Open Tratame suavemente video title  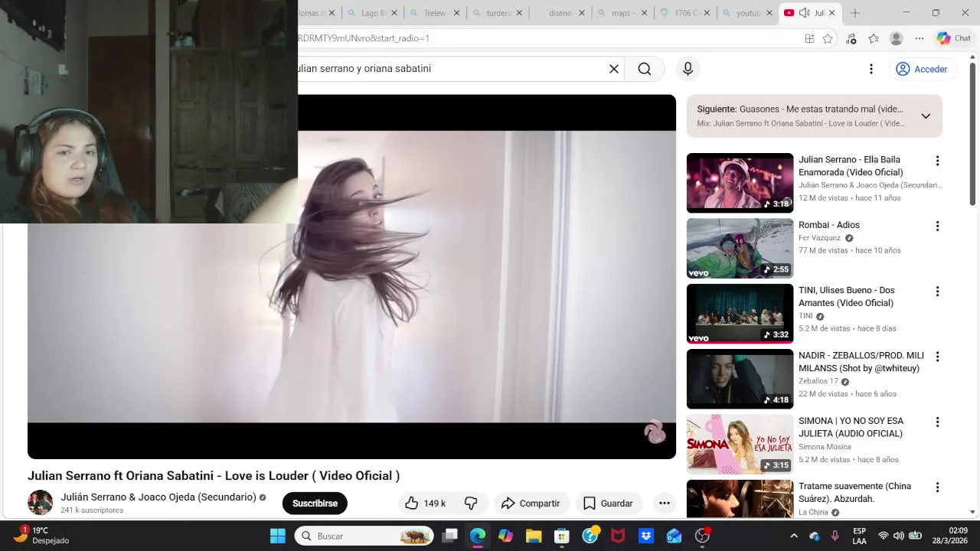[x=854, y=492]
